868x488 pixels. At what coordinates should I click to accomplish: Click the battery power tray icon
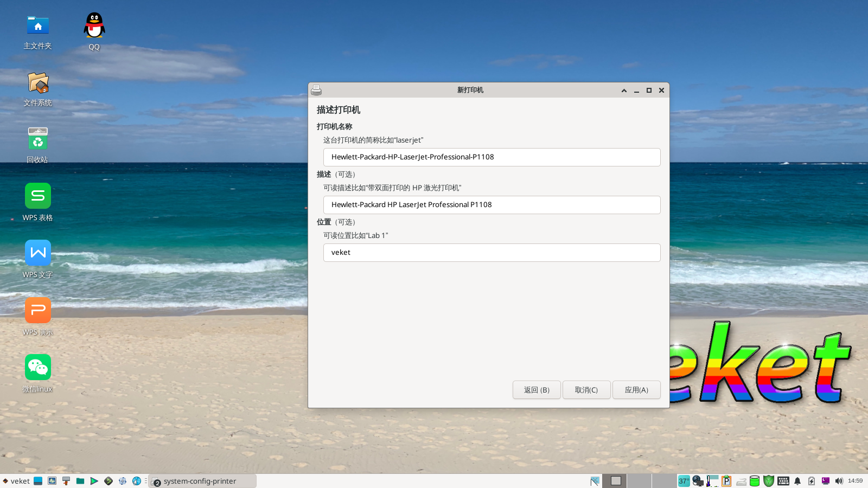click(812, 481)
